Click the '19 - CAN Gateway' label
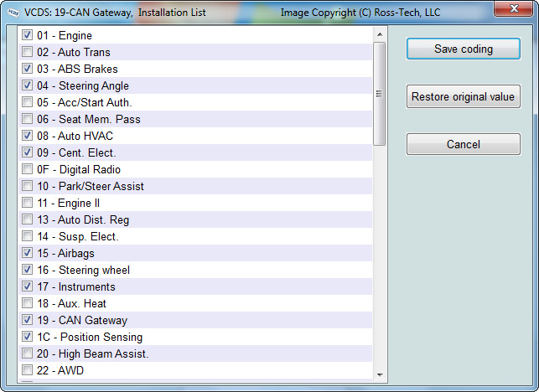Image resolution: width=539 pixels, height=392 pixels. click(x=82, y=320)
